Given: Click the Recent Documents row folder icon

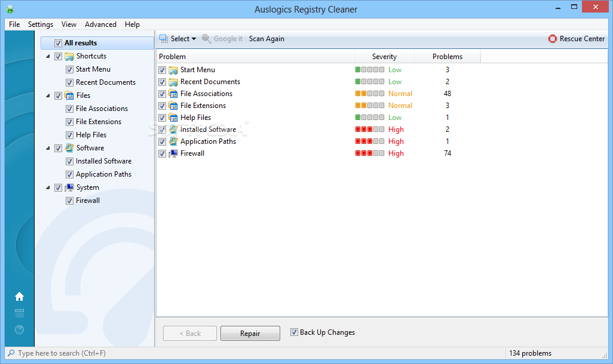Looking at the screenshot, I should (x=173, y=82).
